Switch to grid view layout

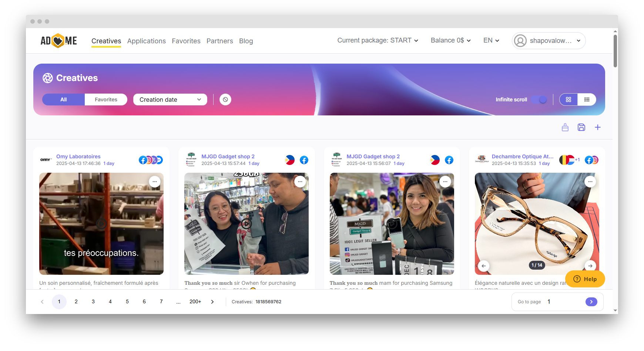[568, 99]
